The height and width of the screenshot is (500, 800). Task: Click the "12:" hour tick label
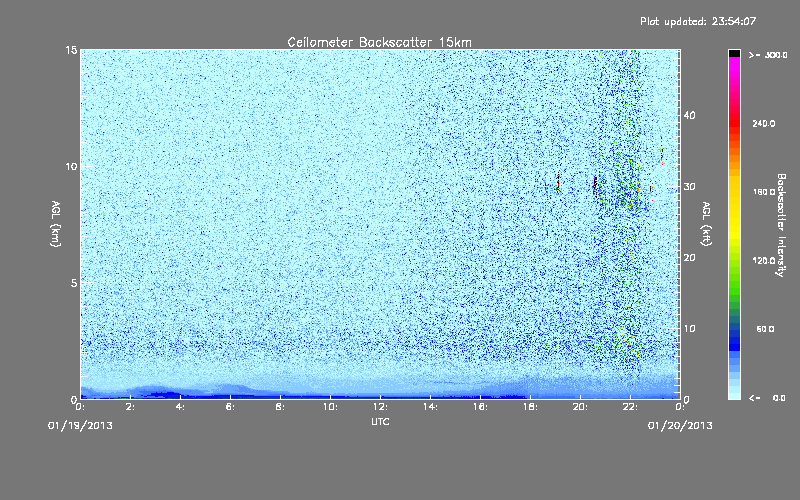coord(380,407)
